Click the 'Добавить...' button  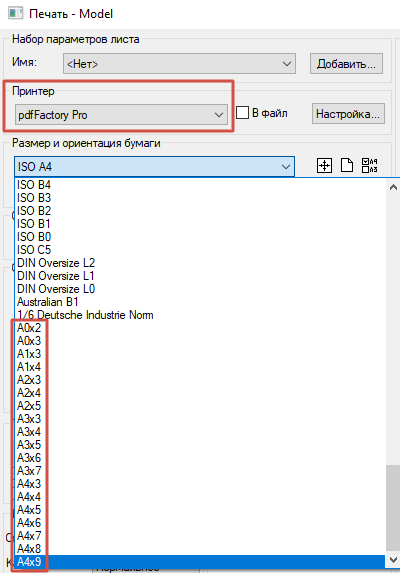[346, 64]
